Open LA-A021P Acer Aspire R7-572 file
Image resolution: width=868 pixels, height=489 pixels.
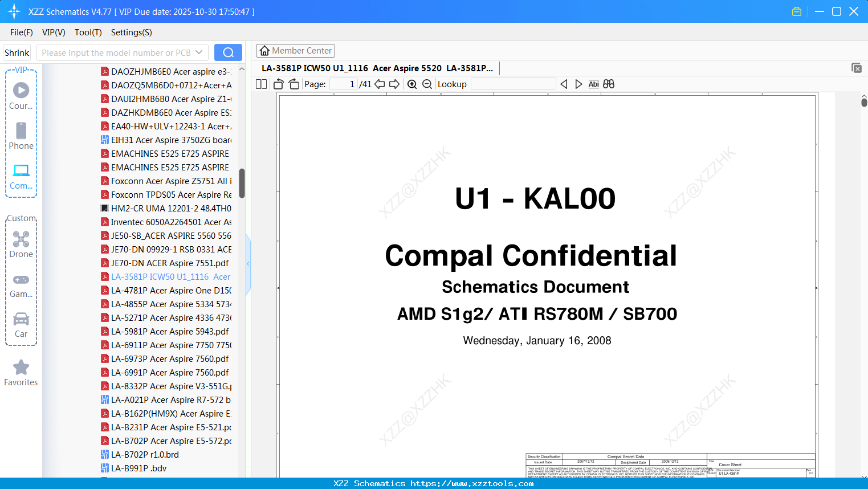pos(166,400)
